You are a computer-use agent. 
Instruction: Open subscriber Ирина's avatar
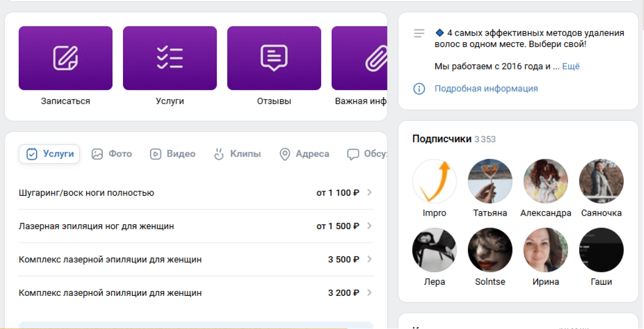pyautogui.click(x=546, y=250)
